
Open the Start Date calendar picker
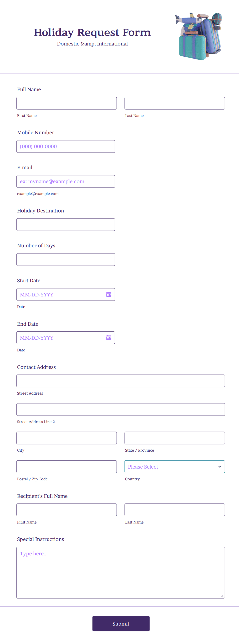point(108,294)
